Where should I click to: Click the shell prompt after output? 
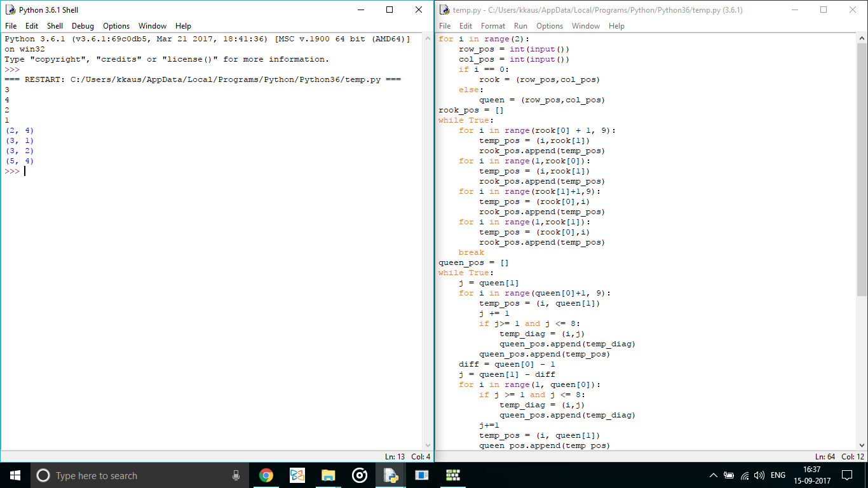(13, 171)
